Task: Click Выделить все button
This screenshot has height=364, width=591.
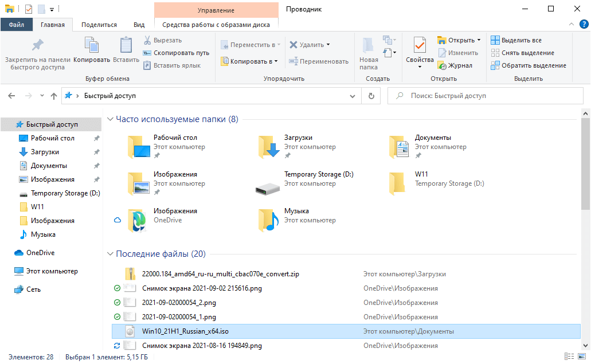Action: tap(516, 40)
